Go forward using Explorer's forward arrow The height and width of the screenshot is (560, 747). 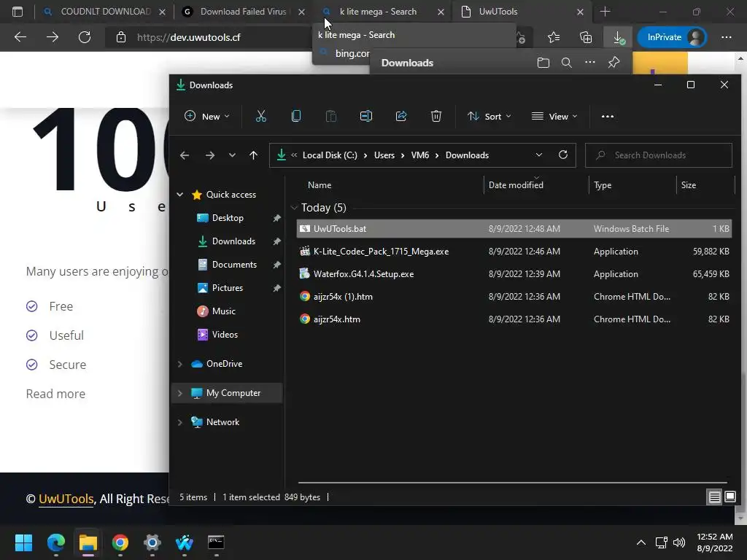209,155
